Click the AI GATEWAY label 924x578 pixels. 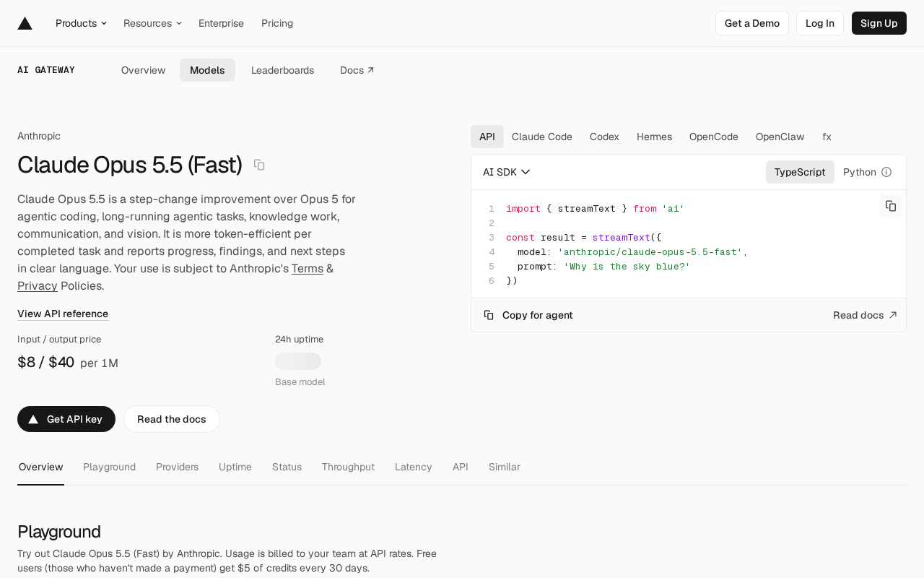[x=46, y=70]
